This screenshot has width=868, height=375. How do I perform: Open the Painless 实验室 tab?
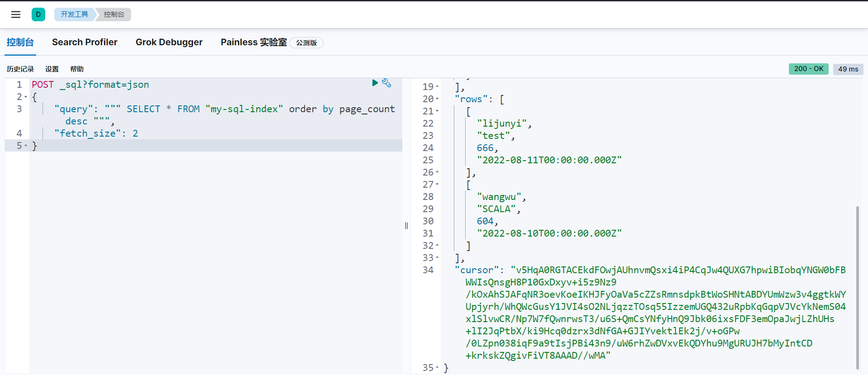tap(254, 42)
